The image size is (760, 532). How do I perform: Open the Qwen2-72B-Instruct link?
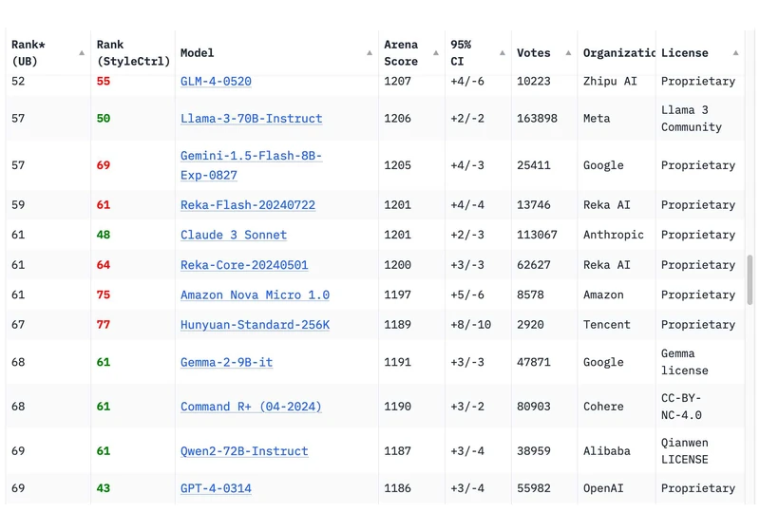pyautogui.click(x=244, y=451)
